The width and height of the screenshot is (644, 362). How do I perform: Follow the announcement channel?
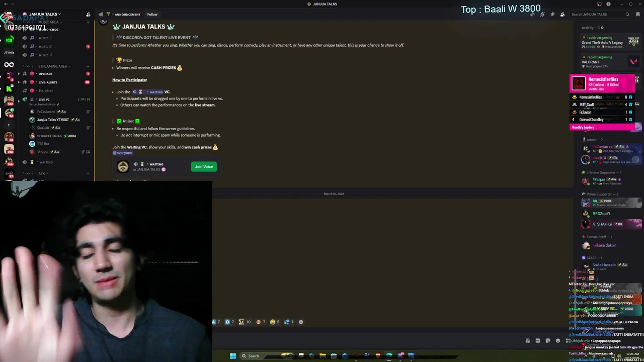coord(152,15)
